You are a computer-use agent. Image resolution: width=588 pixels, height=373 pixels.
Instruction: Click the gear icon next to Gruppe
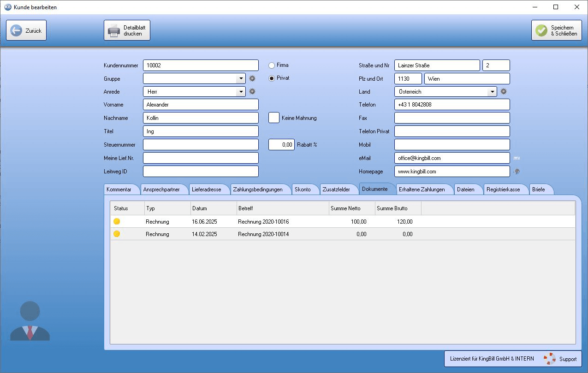tap(252, 78)
